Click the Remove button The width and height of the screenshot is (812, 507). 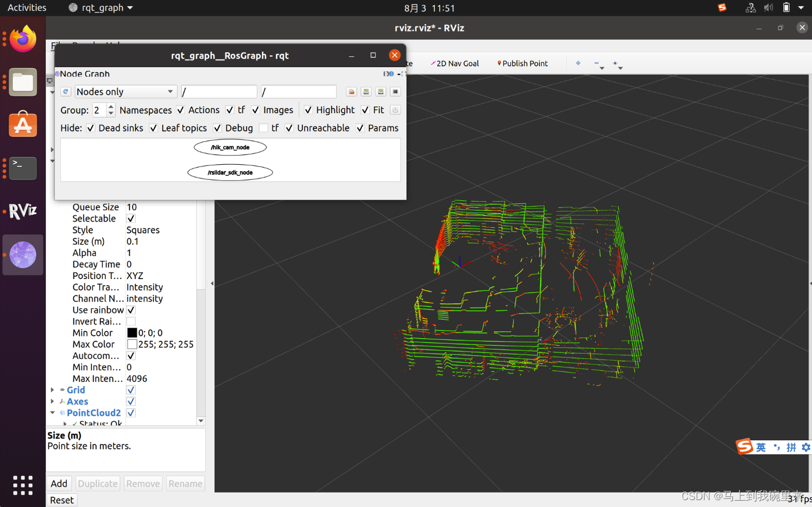coord(143,483)
